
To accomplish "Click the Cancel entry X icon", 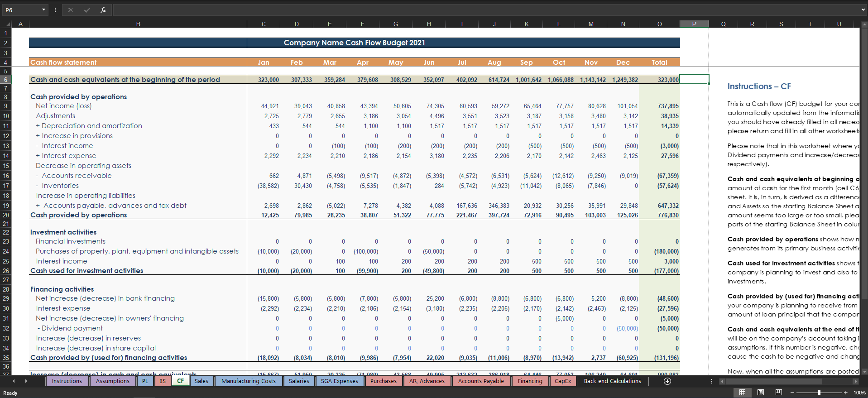I will [x=70, y=10].
